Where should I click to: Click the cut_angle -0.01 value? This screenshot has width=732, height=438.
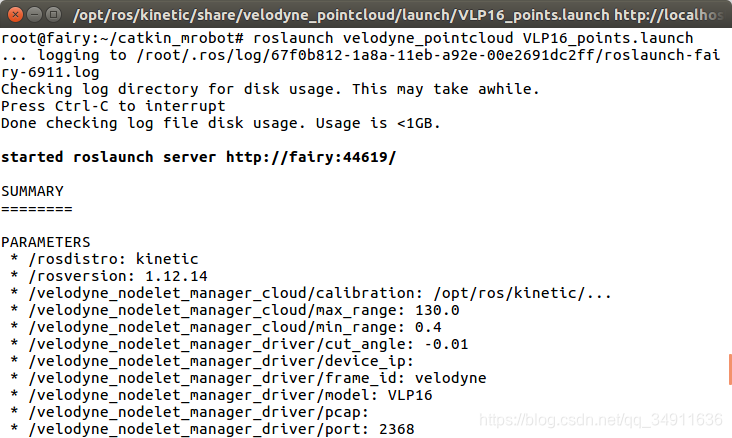446,344
